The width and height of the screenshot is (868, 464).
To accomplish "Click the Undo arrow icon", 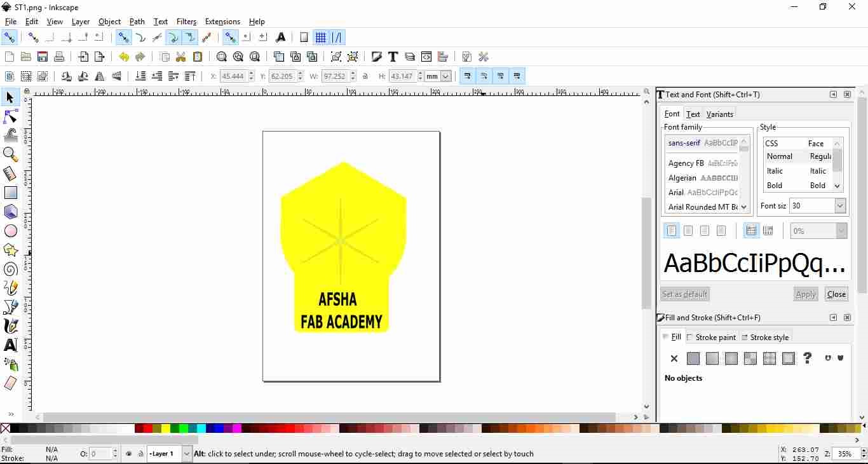I will click(124, 57).
